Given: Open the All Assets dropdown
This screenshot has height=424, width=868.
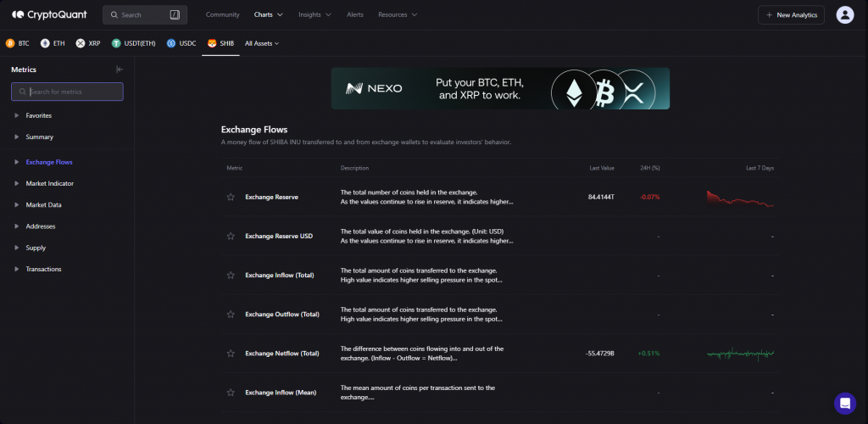Looking at the screenshot, I should (x=262, y=43).
